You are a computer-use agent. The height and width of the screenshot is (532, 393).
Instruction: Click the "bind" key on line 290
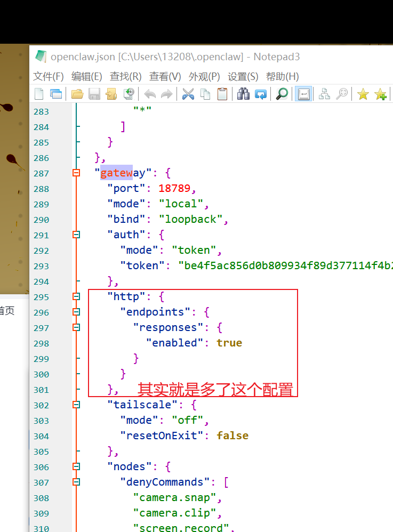(x=126, y=220)
